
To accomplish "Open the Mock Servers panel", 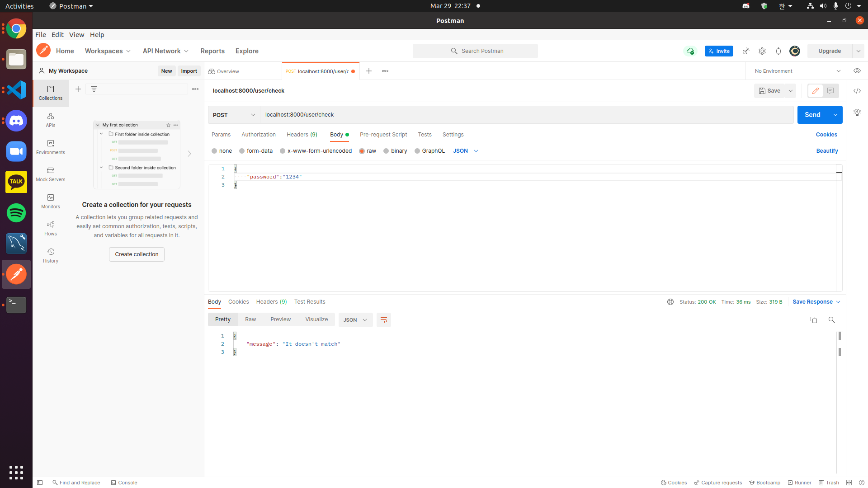I will [x=51, y=174].
